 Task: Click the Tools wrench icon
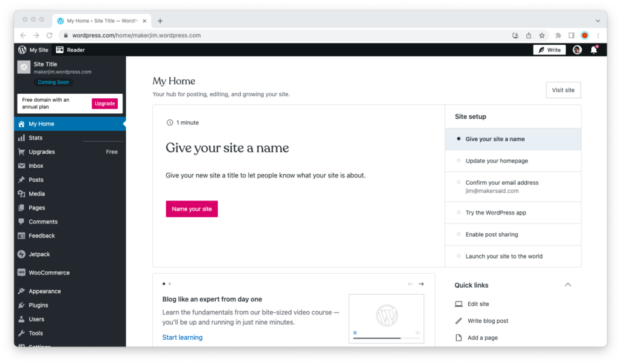pyautogui.click(x=21, y=333)
